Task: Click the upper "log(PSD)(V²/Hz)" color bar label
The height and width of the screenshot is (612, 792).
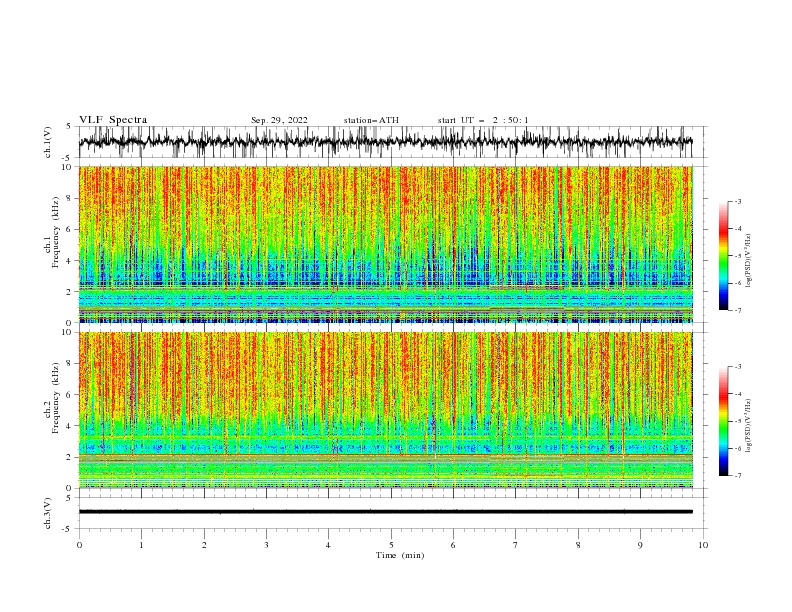Action: tap(748, 261)
